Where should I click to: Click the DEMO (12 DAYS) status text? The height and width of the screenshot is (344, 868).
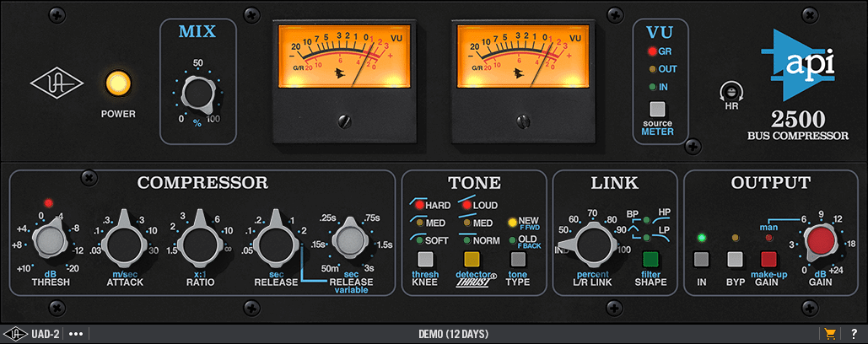[453, 334]
